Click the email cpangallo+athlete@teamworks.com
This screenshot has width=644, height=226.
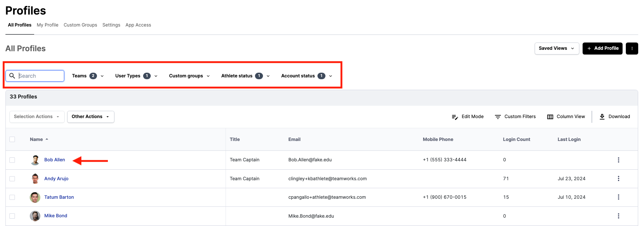[x=327, y=197]
